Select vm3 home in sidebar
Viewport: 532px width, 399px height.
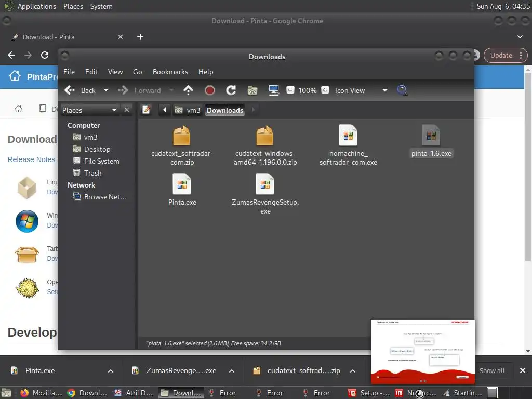pyautogui.click(x=85, y=137)
